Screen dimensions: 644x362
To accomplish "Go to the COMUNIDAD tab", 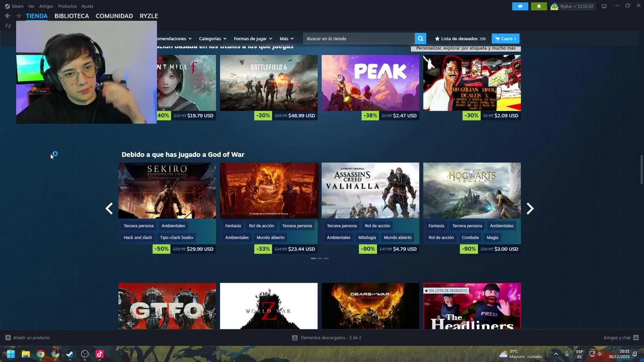I will pos(114,16).
